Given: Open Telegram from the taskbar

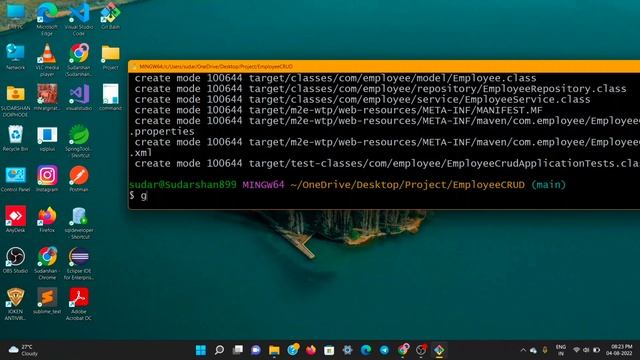Looking at the screenshot, I should [384, 350].
